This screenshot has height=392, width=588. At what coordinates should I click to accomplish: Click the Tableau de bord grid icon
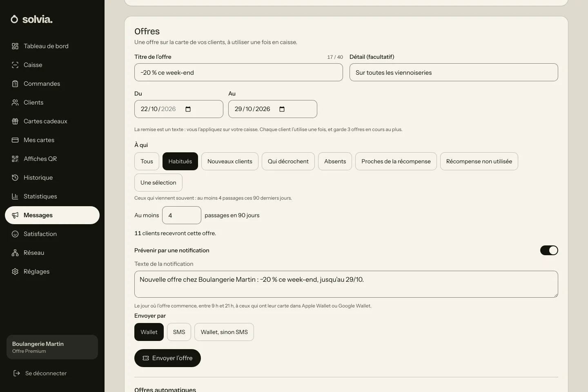[15, 46]
